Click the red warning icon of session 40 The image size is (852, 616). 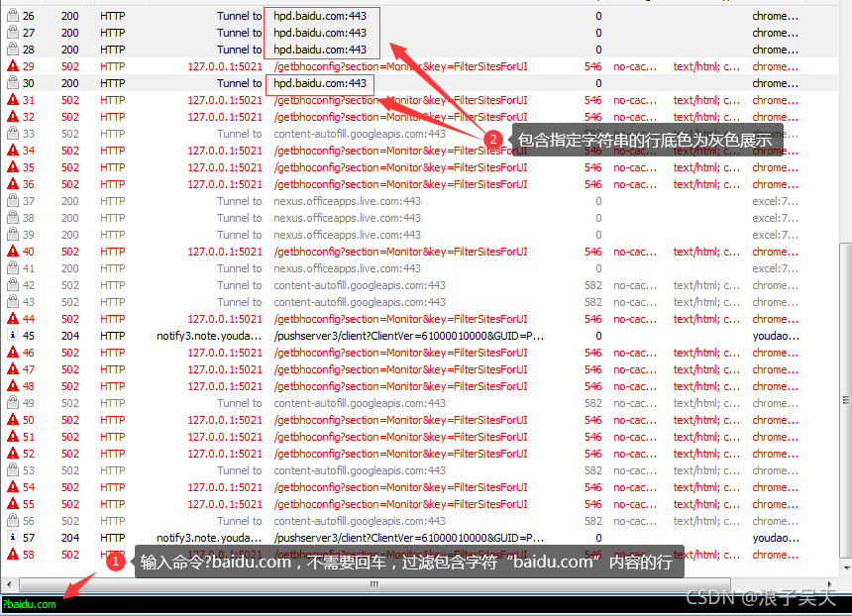click(13, 251)
